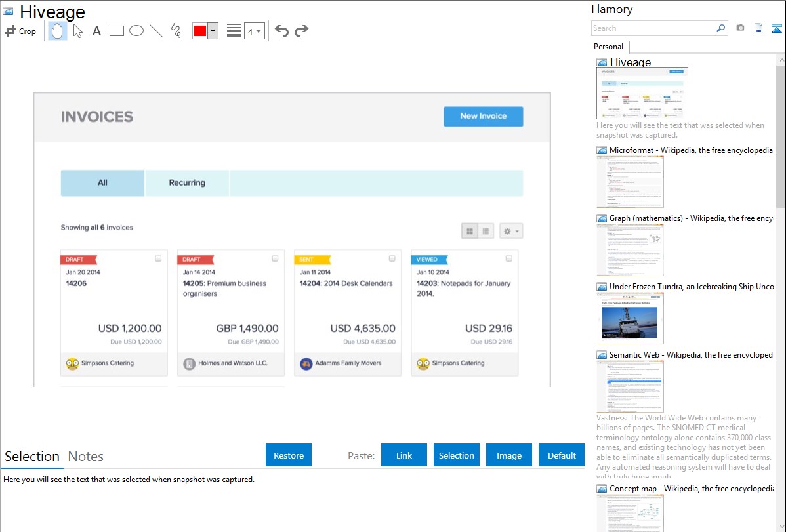Image resolution: width=786 pixels, height=532 pixels.
Task: Open the Concept map snapshot thumbnail
Action: point(630,513)
